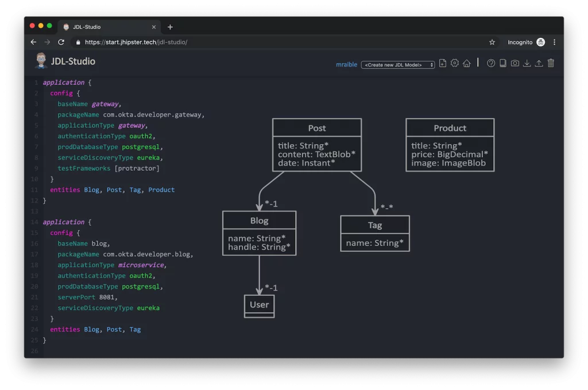Click the download arrow icon in toolbar
The height and width of the screenshot is (390, 588).
[527, 63]
